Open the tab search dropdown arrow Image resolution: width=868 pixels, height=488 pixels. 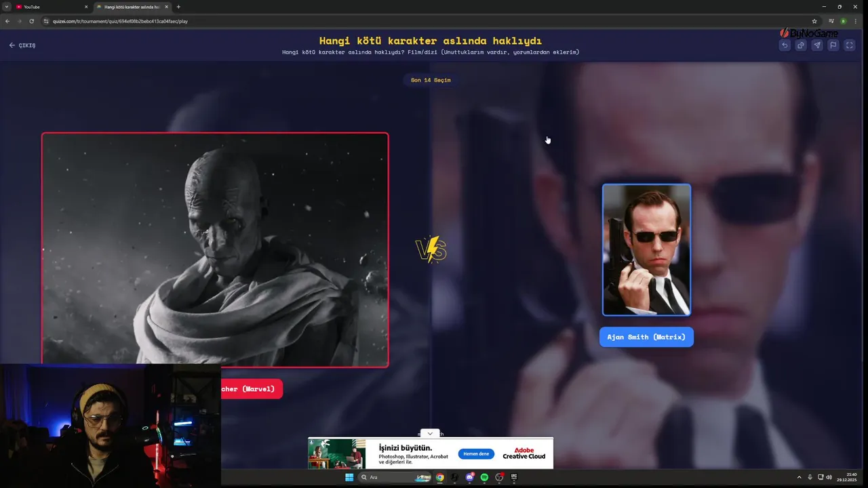pos(6,7)
